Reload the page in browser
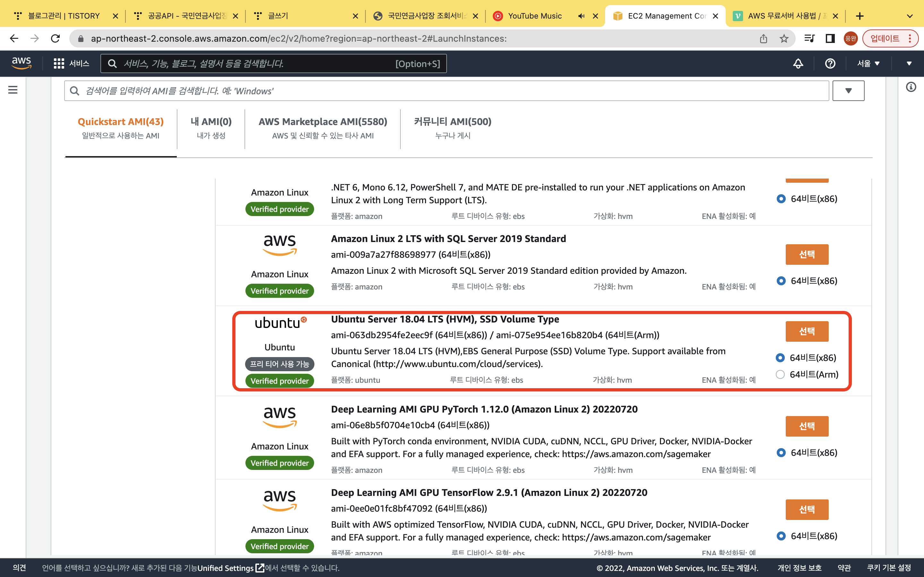 (56, 38)
